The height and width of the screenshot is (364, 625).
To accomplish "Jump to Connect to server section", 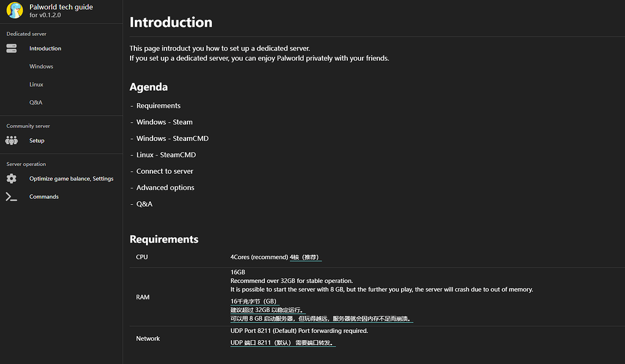I will coord(165,171).
